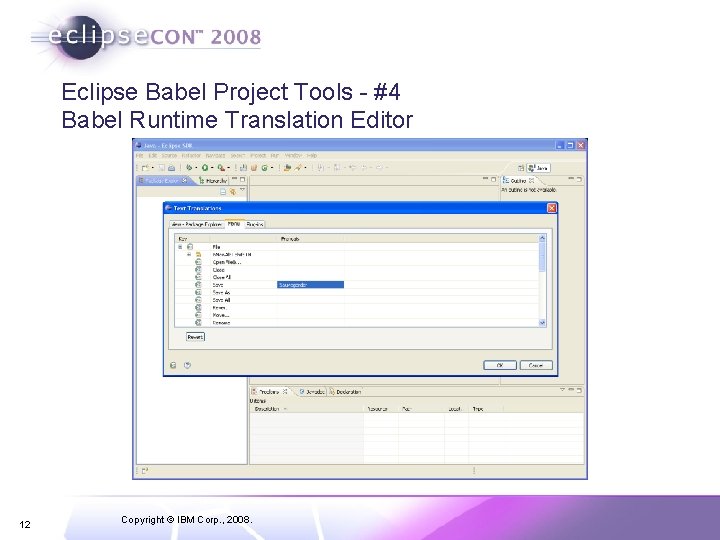Viewport: 720px width, 540px height.
Task: Click the Resource column header in Problems
Action: [x=381, y=409]
